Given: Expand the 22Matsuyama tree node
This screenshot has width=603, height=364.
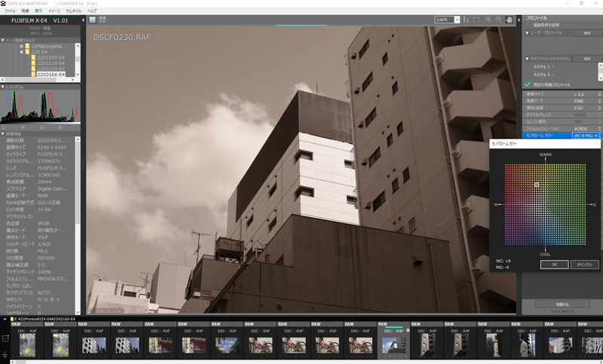Looking at the screenshot, I should click(x=22, y=46).
